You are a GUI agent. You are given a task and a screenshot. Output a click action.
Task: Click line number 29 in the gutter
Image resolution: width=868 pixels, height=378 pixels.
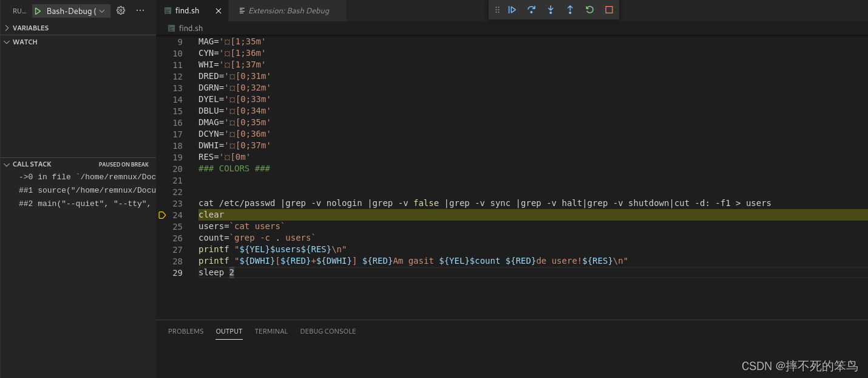point(177,272)
